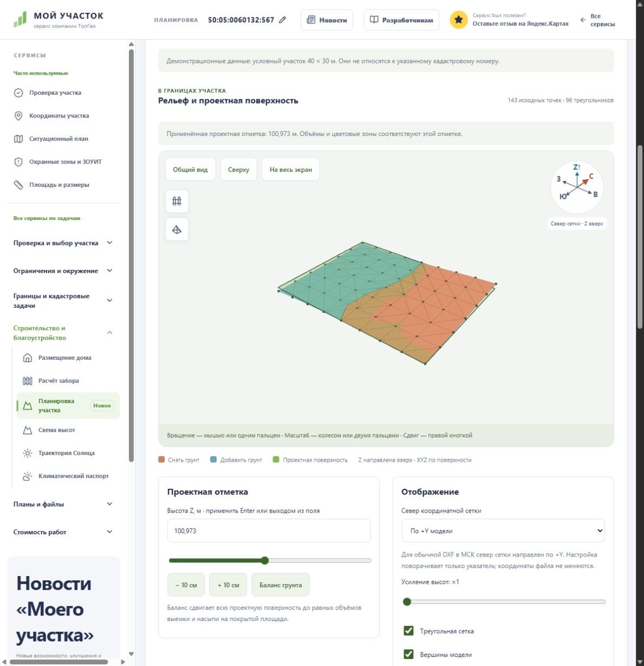Click the Расчёт забора fence icon
Image resolution: width=644 pixels, height=666 pixels.
[x=28, y=381]
